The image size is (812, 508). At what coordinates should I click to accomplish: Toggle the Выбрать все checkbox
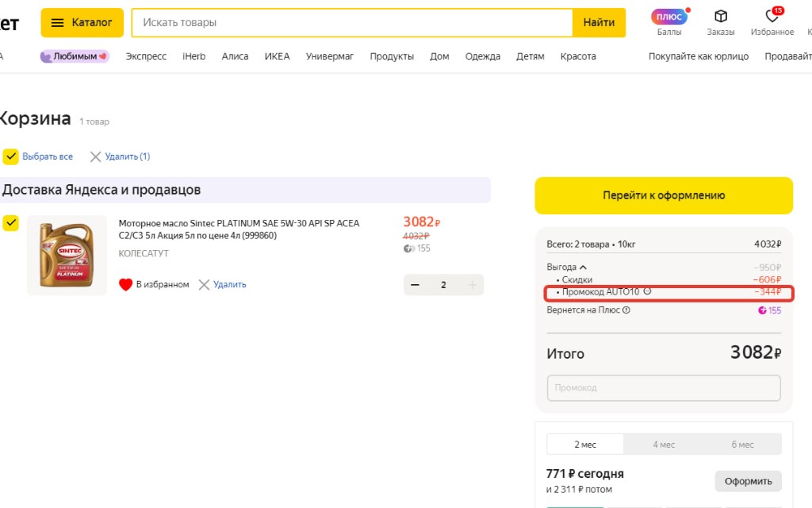[11, 156]
